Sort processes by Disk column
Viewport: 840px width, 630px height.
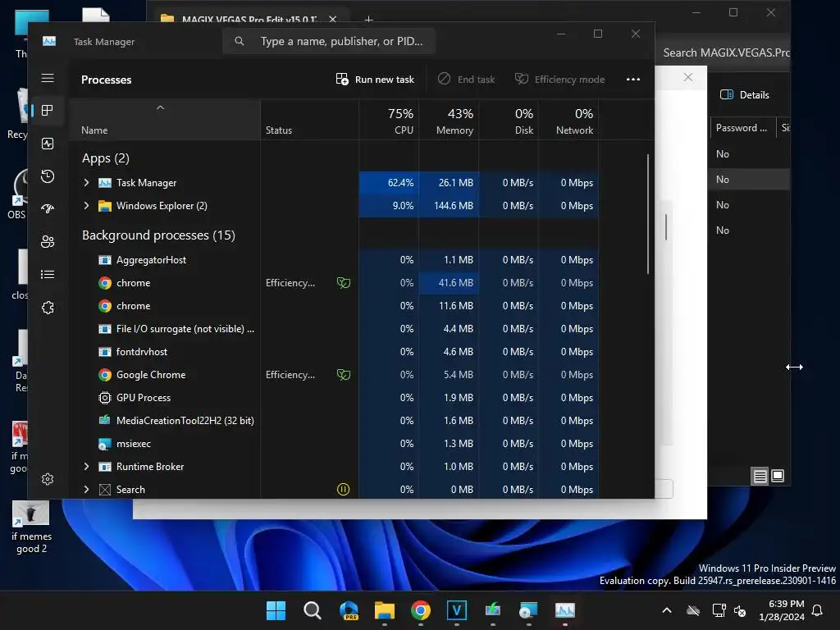click(509, 121)
